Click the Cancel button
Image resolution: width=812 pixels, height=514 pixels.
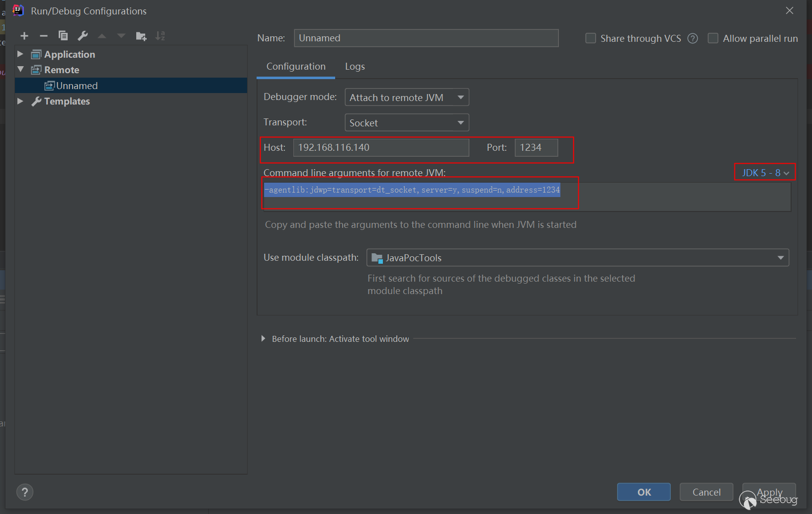coord(706,492)
